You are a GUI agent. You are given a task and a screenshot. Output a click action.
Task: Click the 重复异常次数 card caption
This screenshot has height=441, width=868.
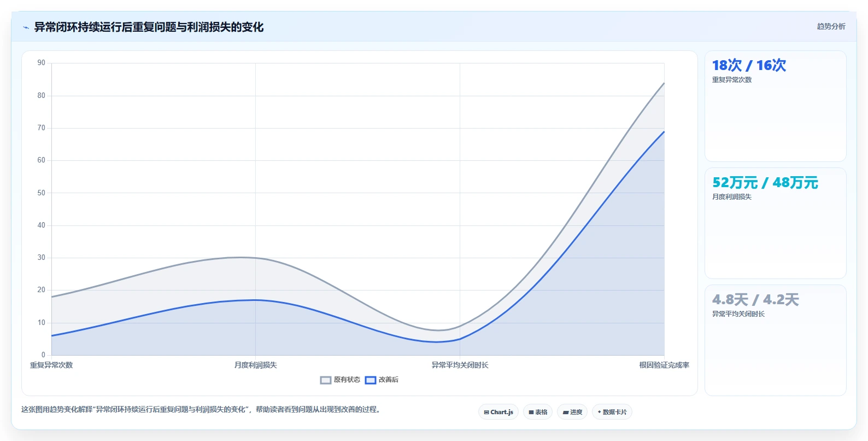(732, 80)
